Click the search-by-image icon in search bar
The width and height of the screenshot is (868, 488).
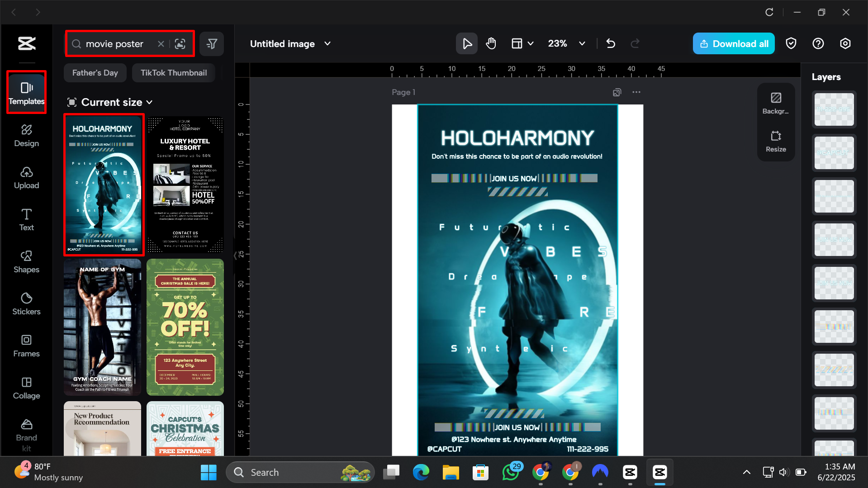coord(180,43)
